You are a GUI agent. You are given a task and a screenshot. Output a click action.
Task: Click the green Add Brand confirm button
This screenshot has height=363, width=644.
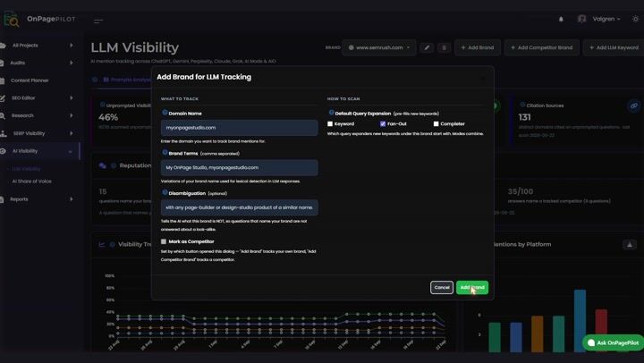coord(472,287)
